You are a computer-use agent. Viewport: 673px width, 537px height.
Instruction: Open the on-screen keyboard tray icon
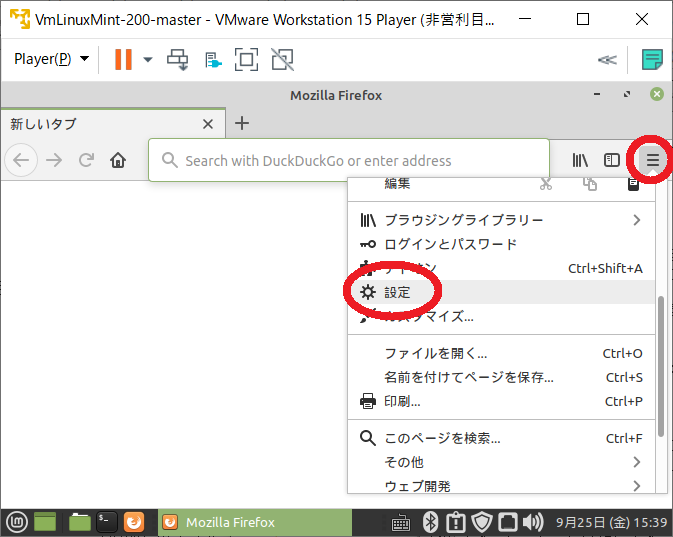(x=401, y=523)
